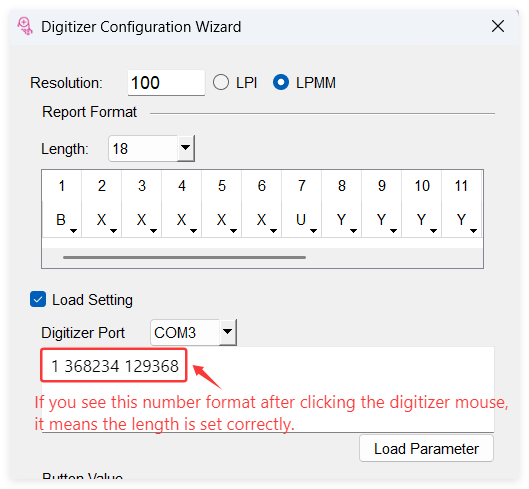Click the Digitizer Wizard app icon
Image resolution: width=529 pixels, height=489 pixels.
[x=25, y=26]
